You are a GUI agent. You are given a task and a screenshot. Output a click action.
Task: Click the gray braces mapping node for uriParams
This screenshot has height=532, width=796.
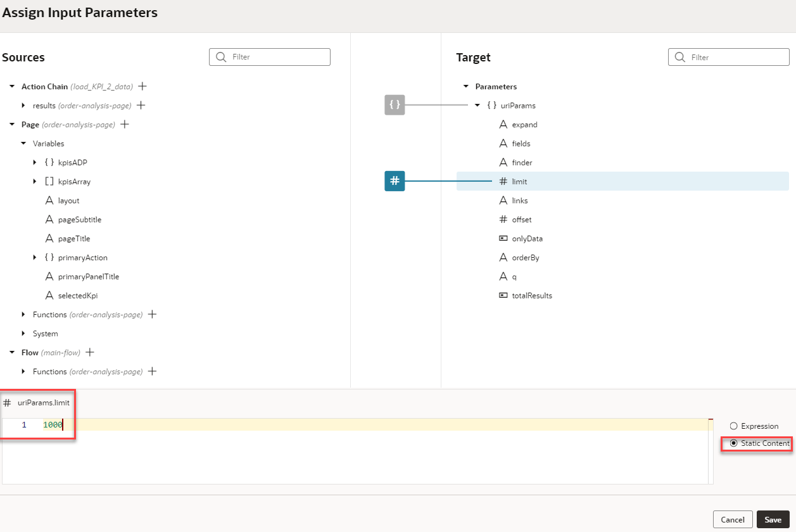pos(395,104)
